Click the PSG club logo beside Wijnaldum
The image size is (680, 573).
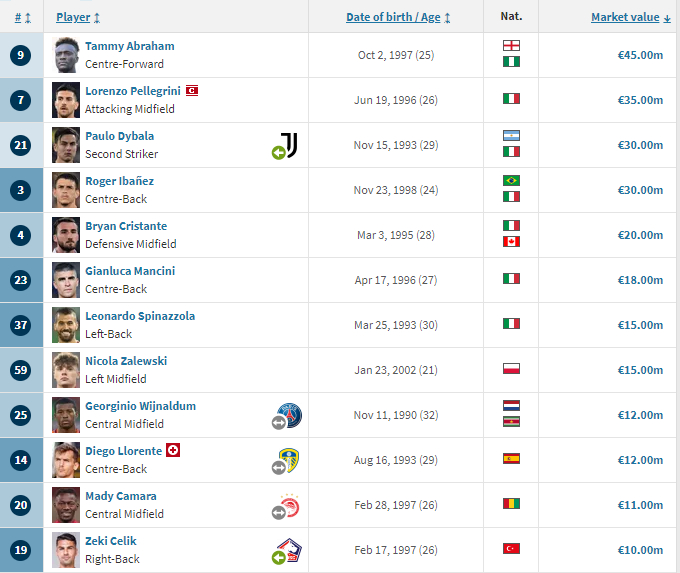pos(289,415)
